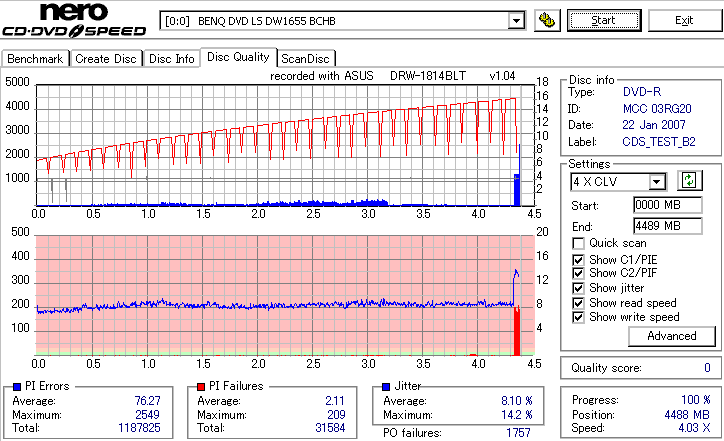Click the Position value 4488 MB
This screenshot has width=724, height=441.
[x=687, y=415]
